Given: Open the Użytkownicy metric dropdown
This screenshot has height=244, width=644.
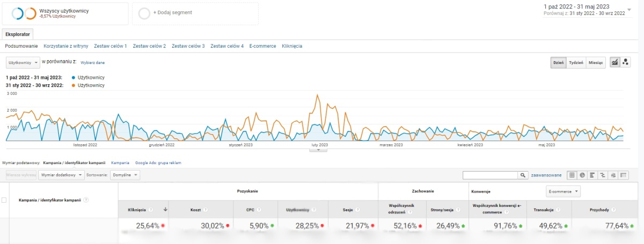Looking at the screenshot, I should click(23, 62).
